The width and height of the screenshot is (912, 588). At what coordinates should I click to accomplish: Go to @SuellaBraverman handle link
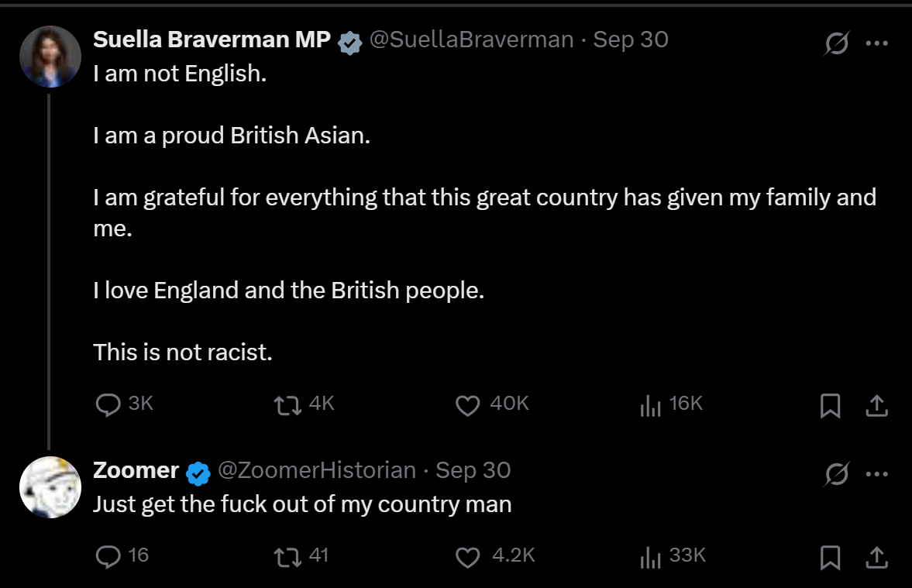click(471, 40)
